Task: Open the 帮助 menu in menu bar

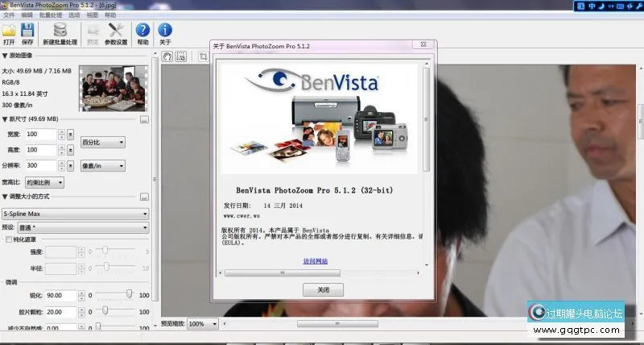Action: (110, 15)
